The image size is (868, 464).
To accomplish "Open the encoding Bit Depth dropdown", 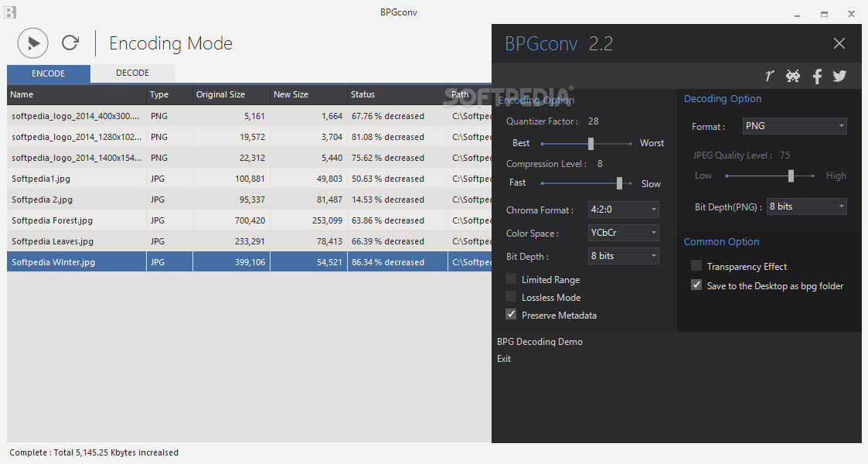I will (x=623, y=256).
